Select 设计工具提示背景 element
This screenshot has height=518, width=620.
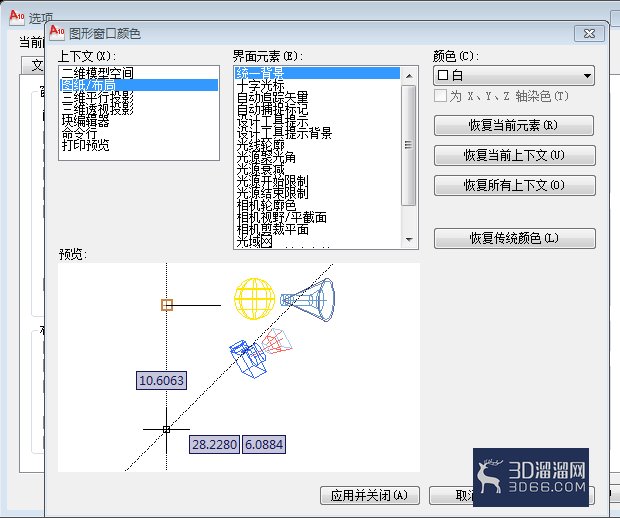point(317,133)
